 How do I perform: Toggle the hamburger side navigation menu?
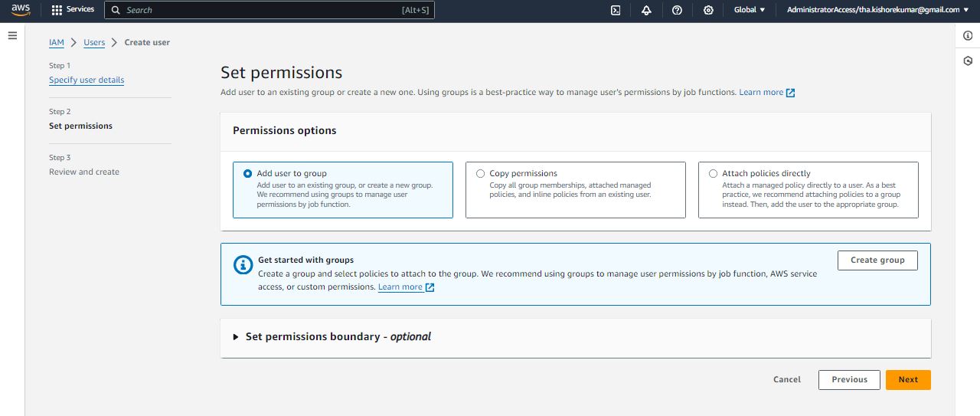point(12,36)
